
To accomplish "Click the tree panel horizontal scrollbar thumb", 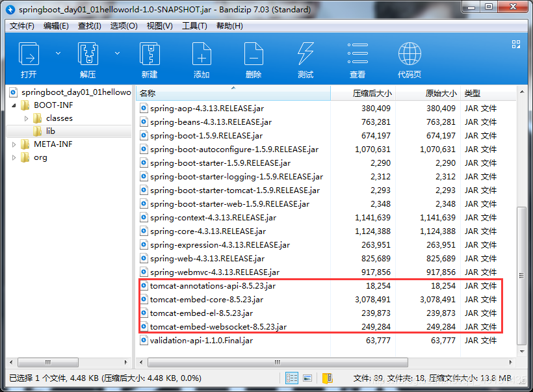I will pos(48,363).
